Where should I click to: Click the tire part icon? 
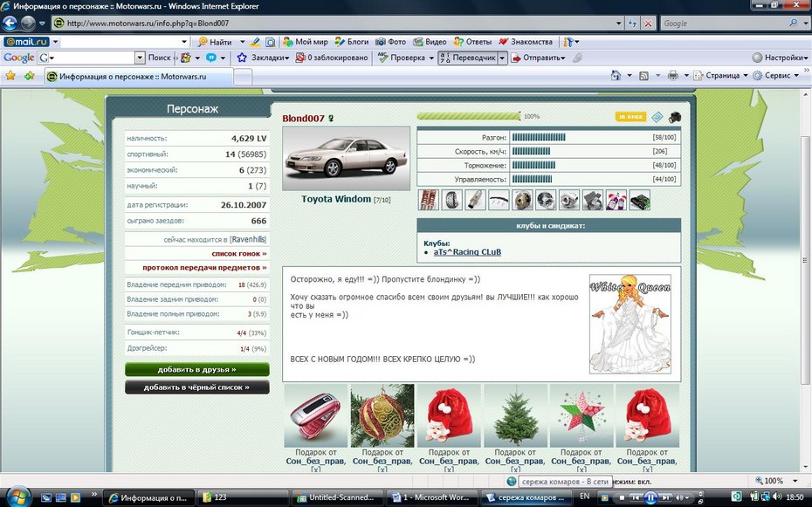pyautogui.click(x=451, y=200)
